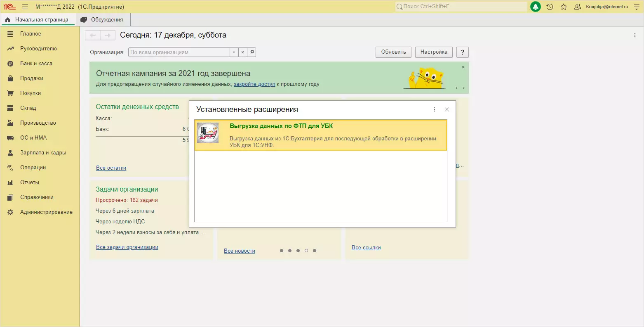Go forward with the right arrow button
This screenshot has width=644, height=327.
108,36
